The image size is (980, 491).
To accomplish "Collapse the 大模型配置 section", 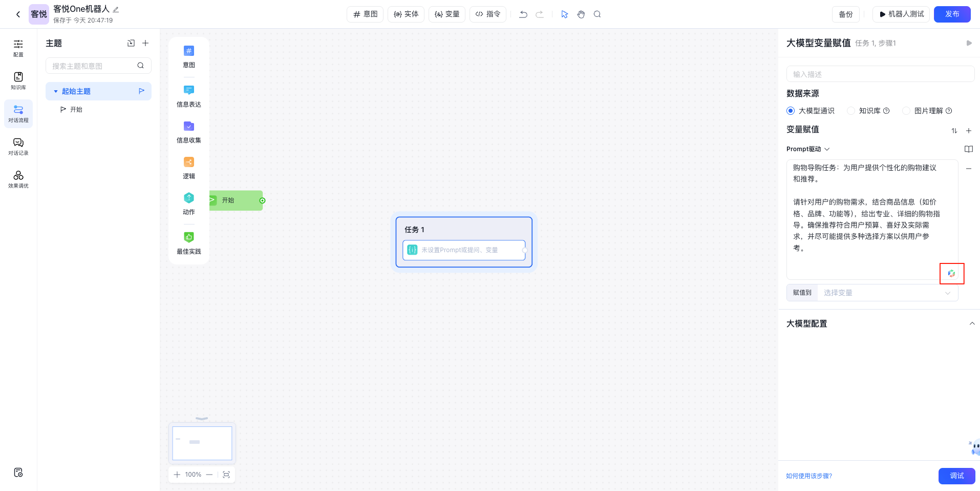I will click(971, 324).
